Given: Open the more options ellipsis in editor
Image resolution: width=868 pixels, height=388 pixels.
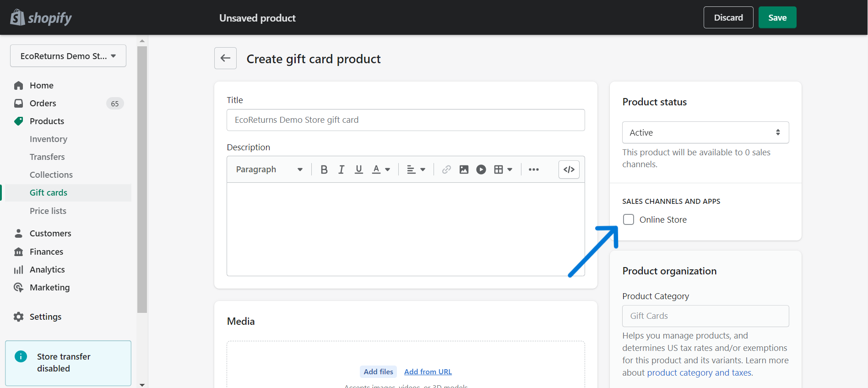Looking at the screenshot, I should pos(533,169).
